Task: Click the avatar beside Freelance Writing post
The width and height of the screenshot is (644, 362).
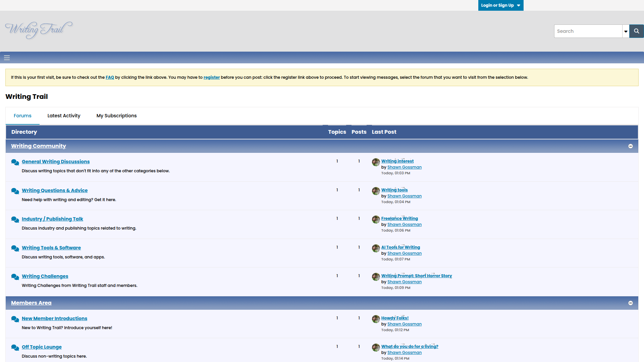Action: coord(376,220)
